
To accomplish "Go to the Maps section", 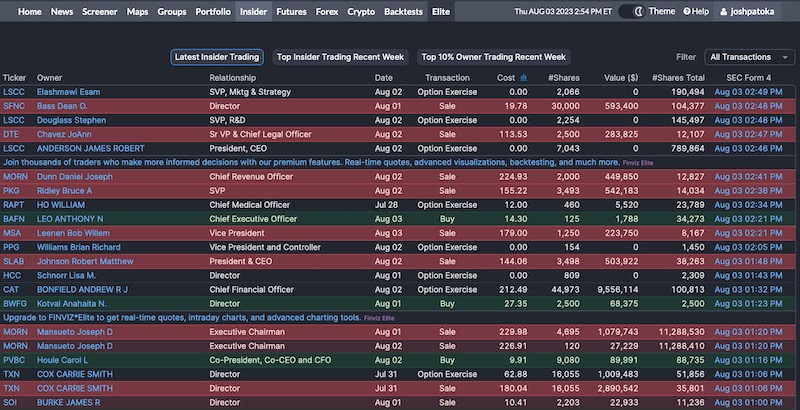I will click(138, 12).
